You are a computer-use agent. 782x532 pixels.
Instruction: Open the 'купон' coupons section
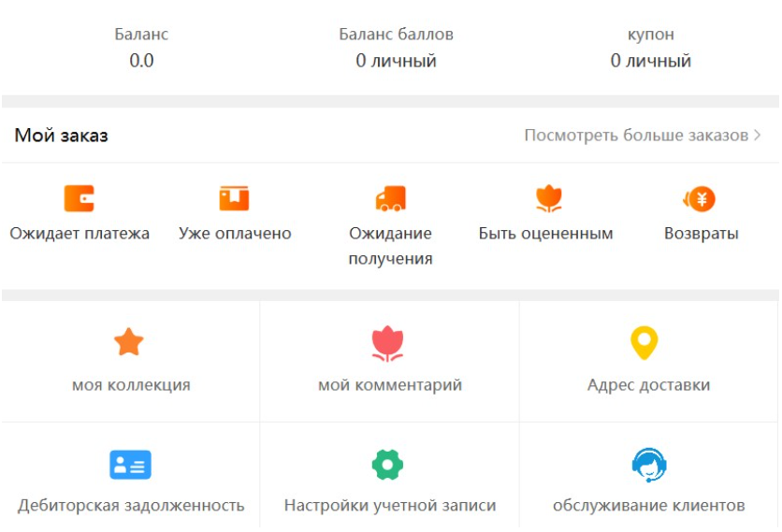651,48
